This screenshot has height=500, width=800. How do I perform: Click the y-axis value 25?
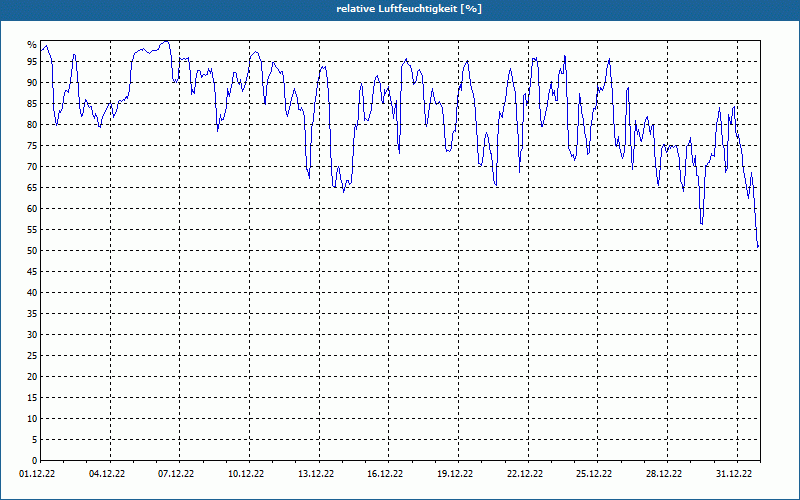(x=32, y=355)
